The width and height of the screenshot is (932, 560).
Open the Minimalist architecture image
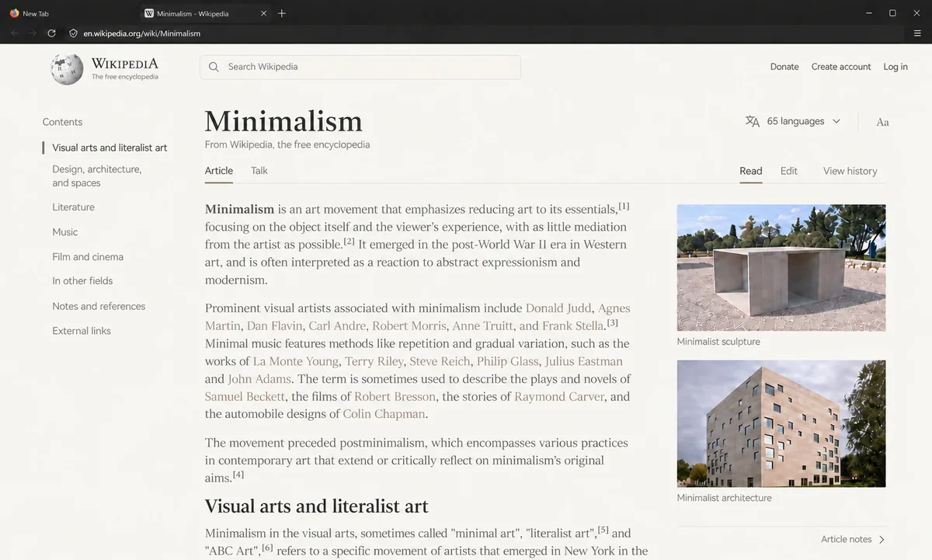tap(781, 423)
